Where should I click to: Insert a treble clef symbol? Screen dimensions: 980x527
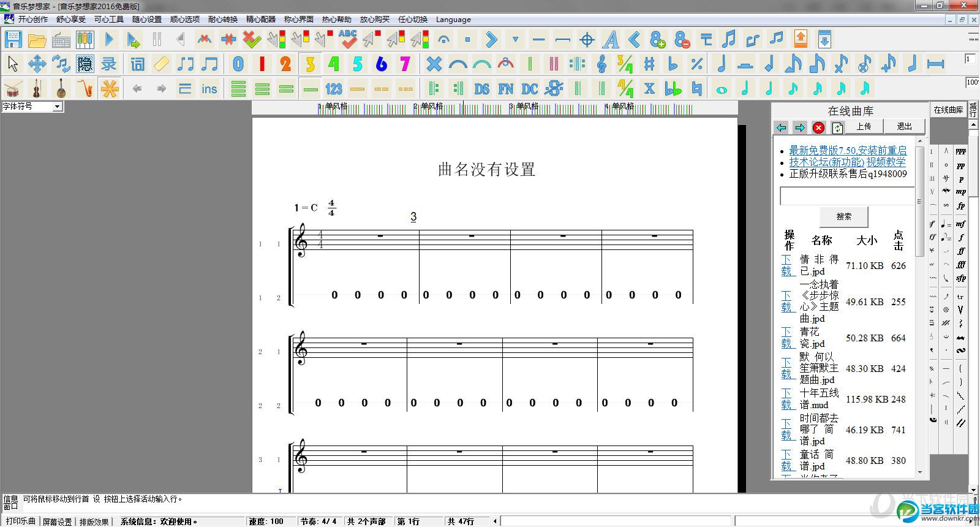[x=601, y=64]
